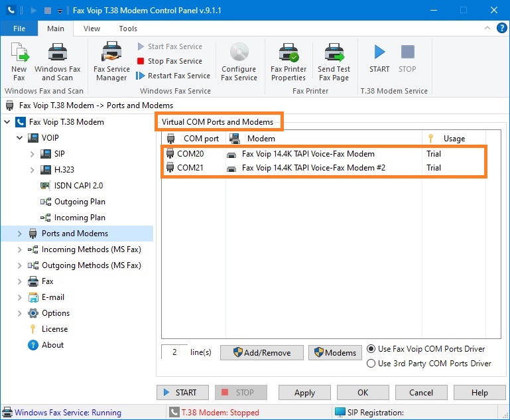Click the ribbon START T.38 Modem Service icon
This screenshot has width=510, height=420.
point(379,58)
